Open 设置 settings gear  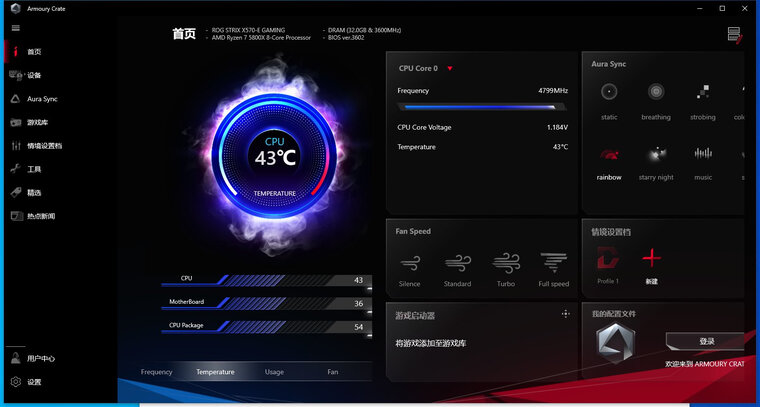pyautogui.click(x=34, y=382)
